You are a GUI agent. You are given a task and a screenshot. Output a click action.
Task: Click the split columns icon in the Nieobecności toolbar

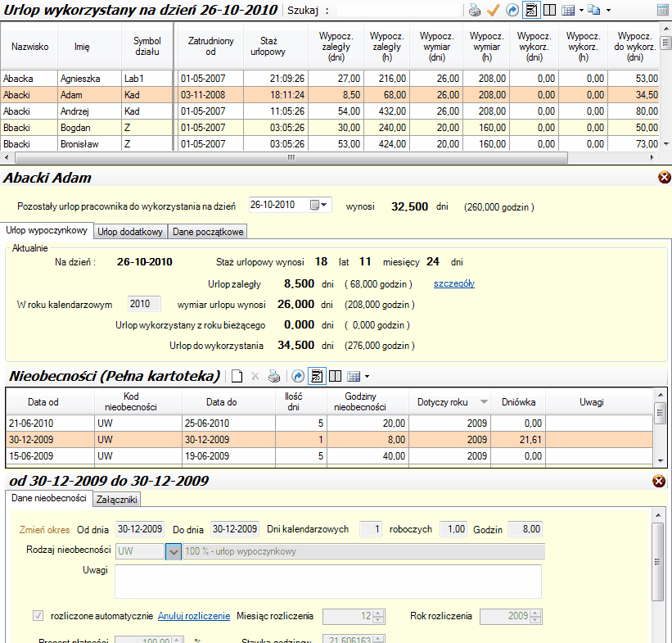click(x=335, y=377)
